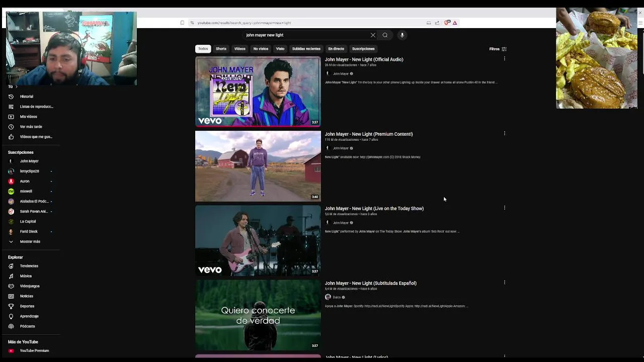Select the Subidas recientes chip

point(306,49)
